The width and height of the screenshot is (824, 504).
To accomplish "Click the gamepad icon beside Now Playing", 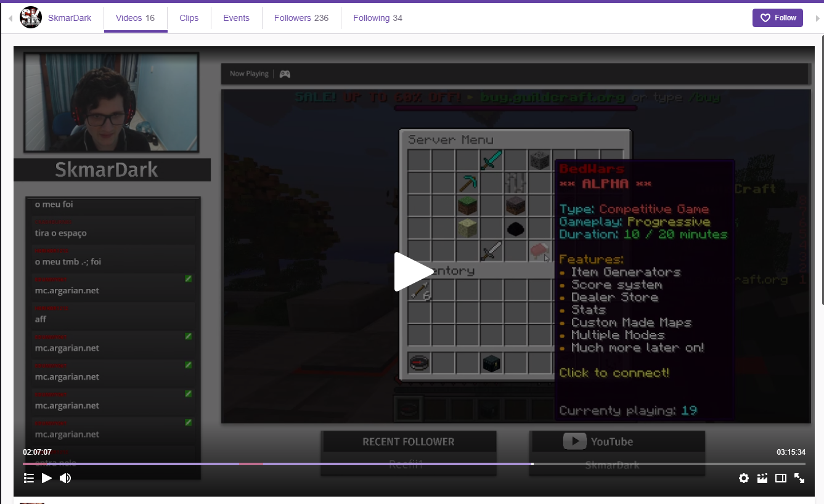I will coord(285,74).
